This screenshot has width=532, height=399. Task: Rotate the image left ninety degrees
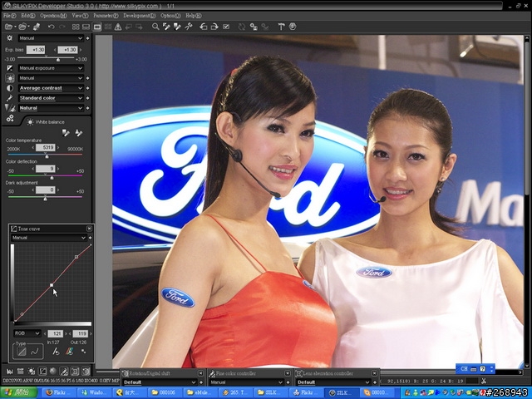(x=203, y=27)
